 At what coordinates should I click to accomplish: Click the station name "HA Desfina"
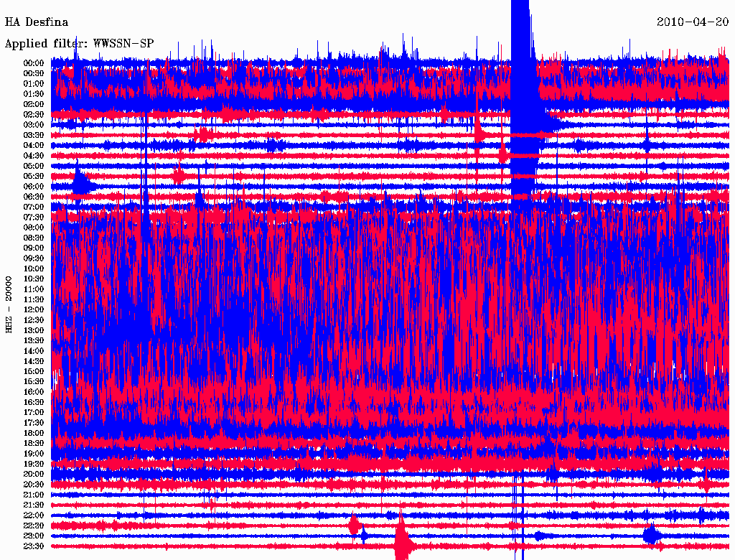36,22
